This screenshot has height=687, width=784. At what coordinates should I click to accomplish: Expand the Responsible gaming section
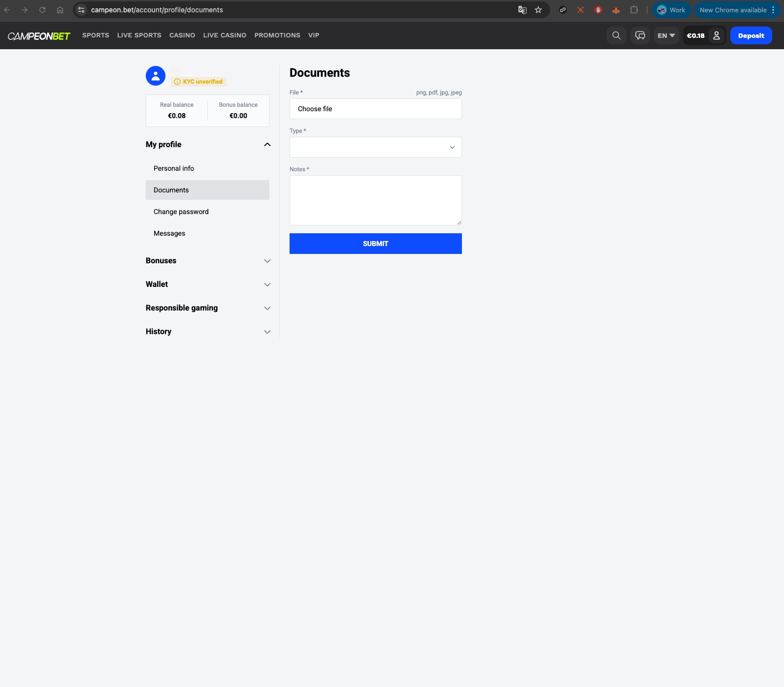tap(208, 308)
